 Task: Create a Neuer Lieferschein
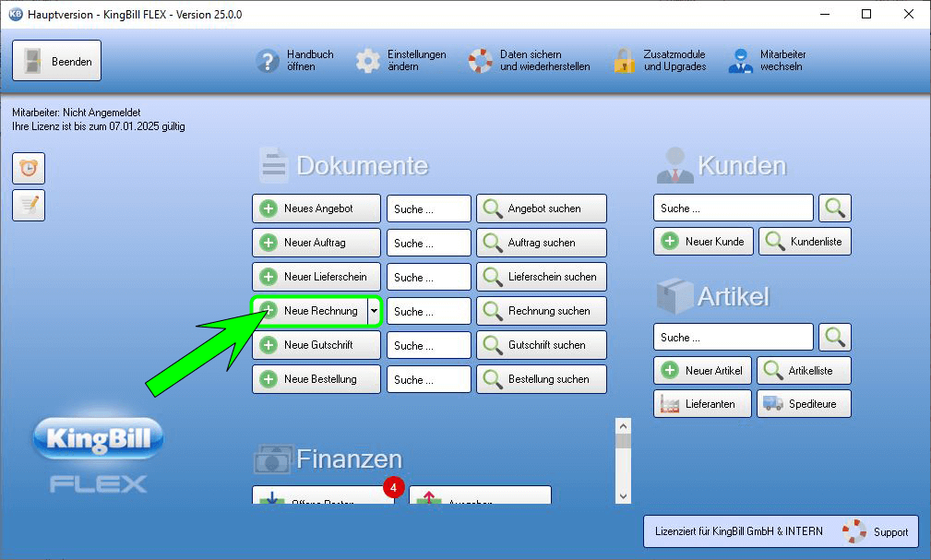pyautogui.click(x=316, y=277)
